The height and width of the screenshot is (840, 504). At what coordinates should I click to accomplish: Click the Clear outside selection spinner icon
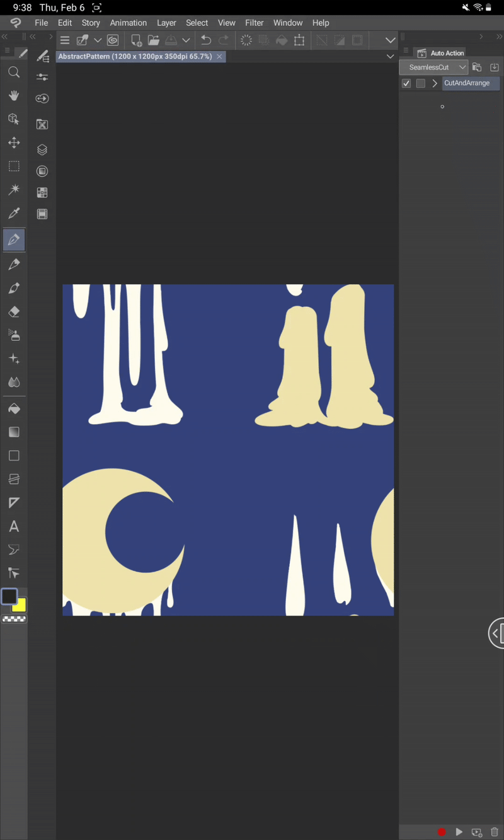point(246,40)
